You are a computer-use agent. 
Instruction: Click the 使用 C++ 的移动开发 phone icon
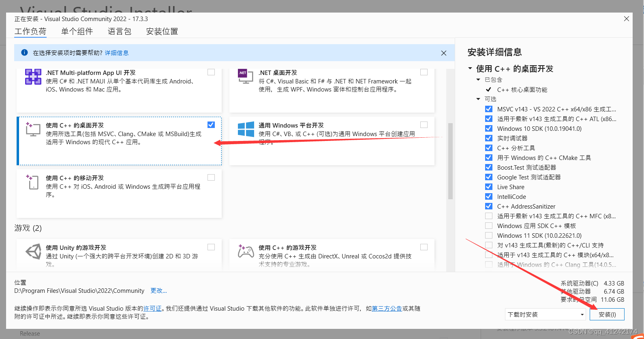pyautogui.click(x=32, y=182)
